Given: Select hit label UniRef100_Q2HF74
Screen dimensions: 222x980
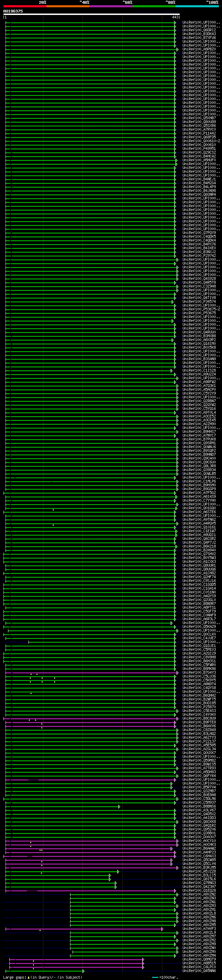Looking at the screenshot, I should (x=199, y=577).
